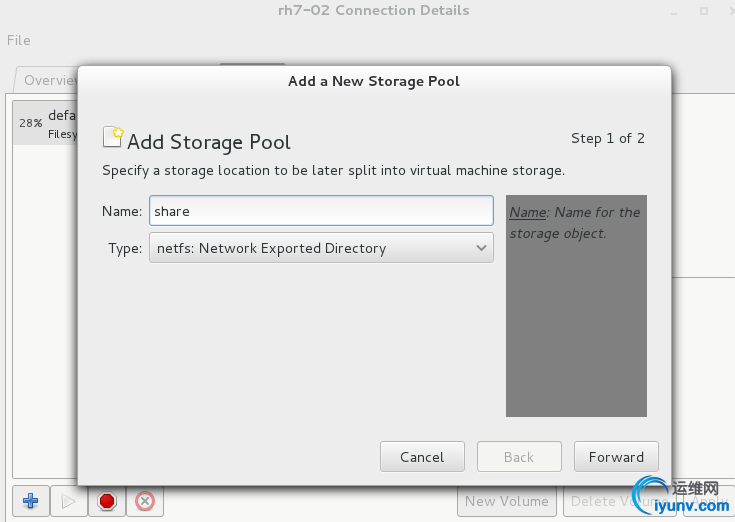
Task: Click the delete pool X icon
Action: (144, 501)
